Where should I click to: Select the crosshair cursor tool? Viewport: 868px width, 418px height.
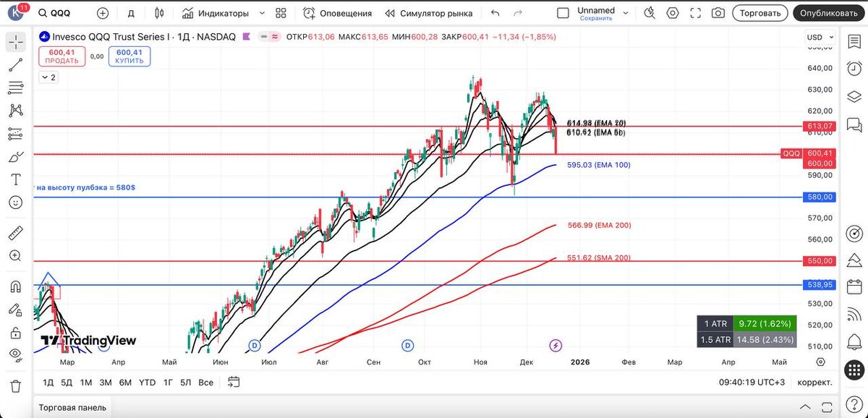click(15, 42)
